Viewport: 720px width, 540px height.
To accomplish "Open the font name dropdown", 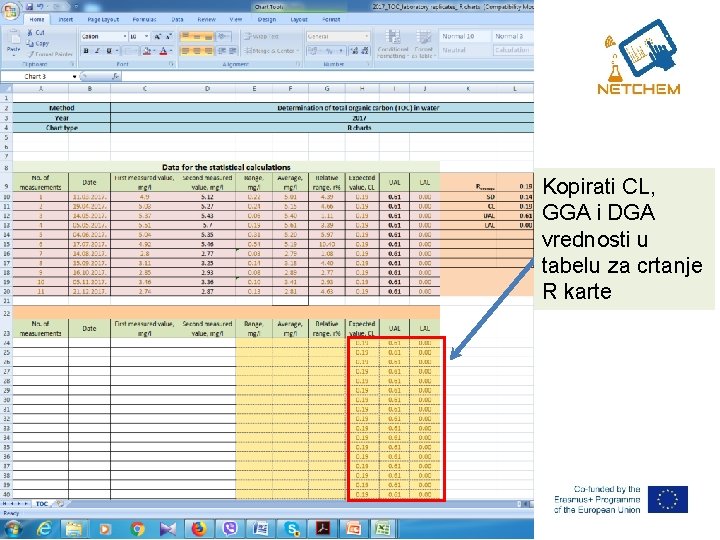I will [124, 36].
